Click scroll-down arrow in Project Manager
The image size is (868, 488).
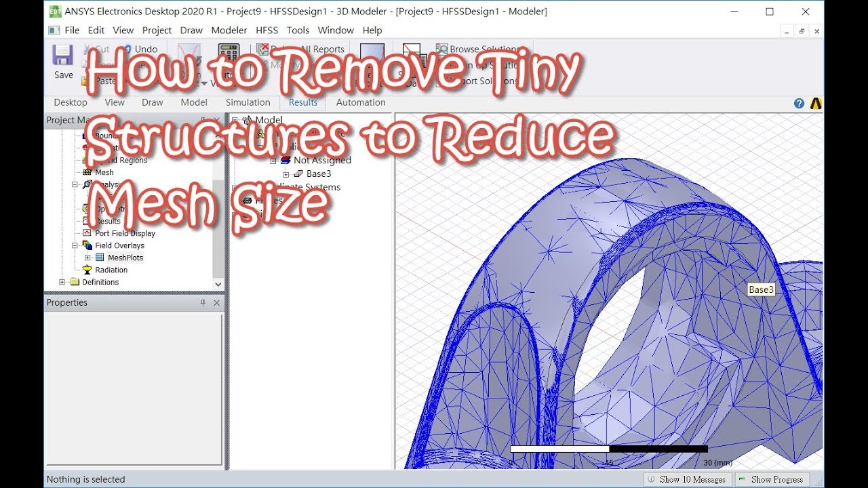(218, 284)
